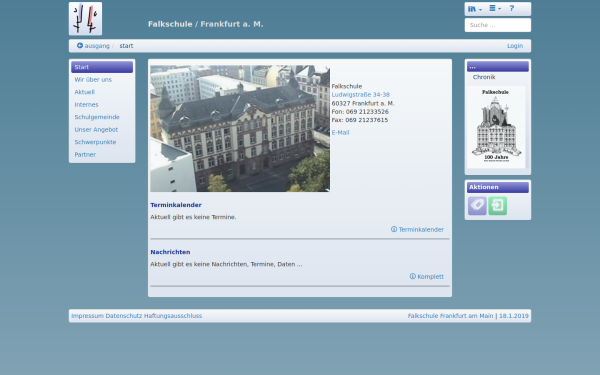
Task: Click the info icon beside Komplett
Action: pos(412,276)
